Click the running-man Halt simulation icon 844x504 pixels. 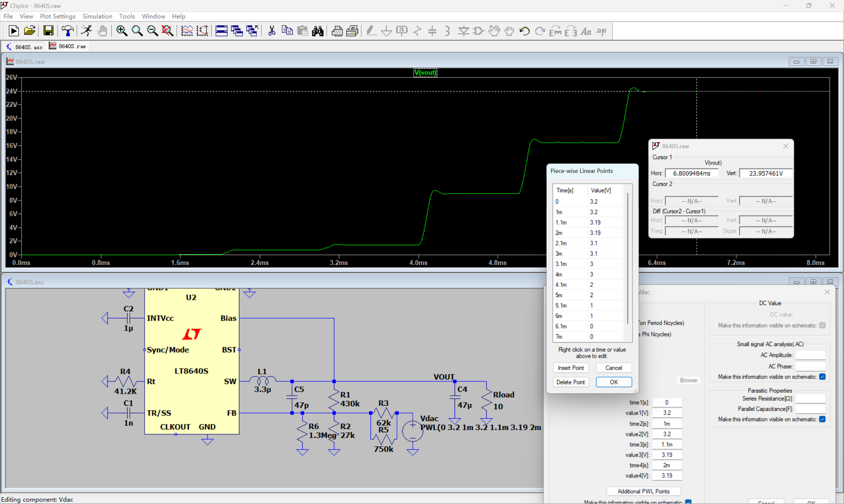pos(87,31)
